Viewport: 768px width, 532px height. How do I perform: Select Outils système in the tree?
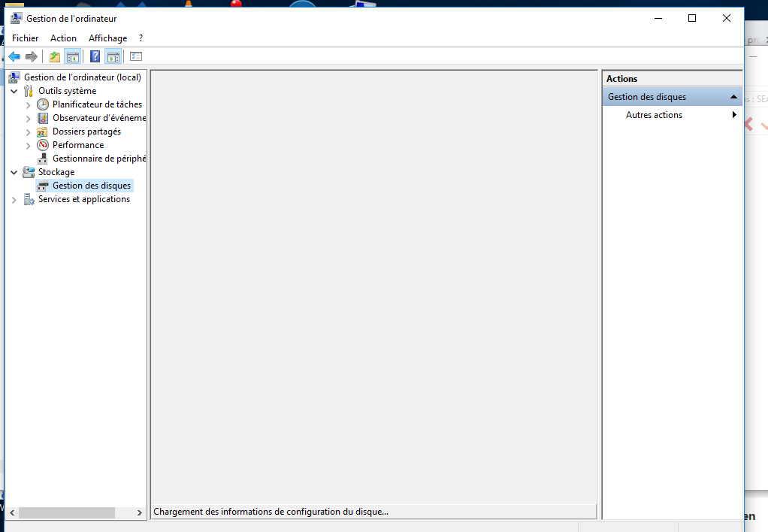(68, 91)
